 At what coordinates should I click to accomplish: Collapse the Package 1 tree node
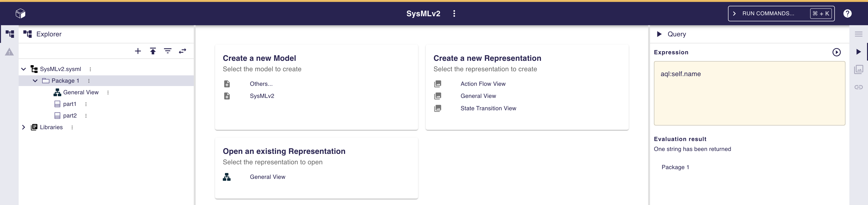point(35,81)
